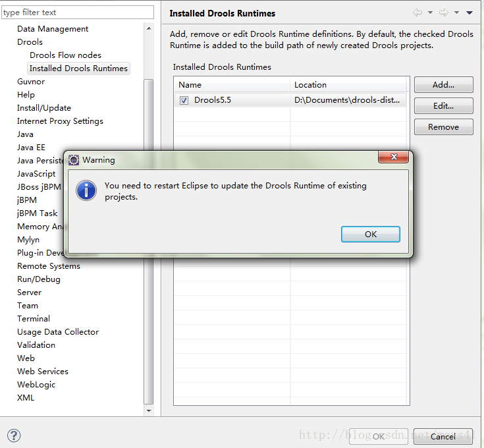Select Data Management in preferences tree
This screenshot has height=448, width=484.
53,29
